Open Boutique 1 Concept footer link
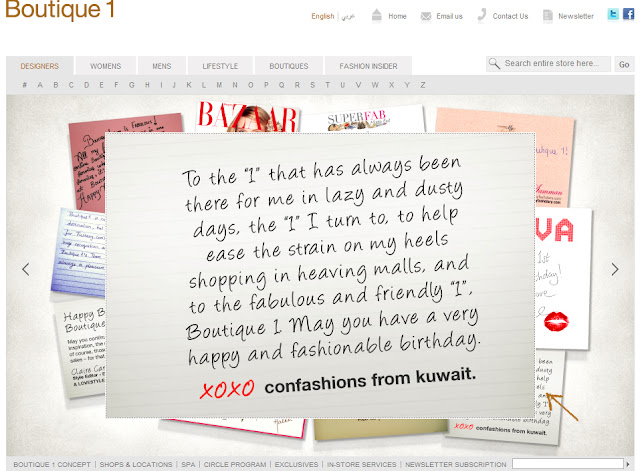The width and height of the screenshot is (640, 471). [x=52, y=464]
